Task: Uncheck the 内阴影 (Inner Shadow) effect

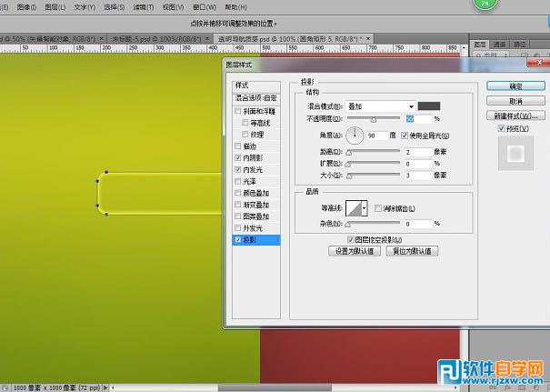Action: [238, 157]
